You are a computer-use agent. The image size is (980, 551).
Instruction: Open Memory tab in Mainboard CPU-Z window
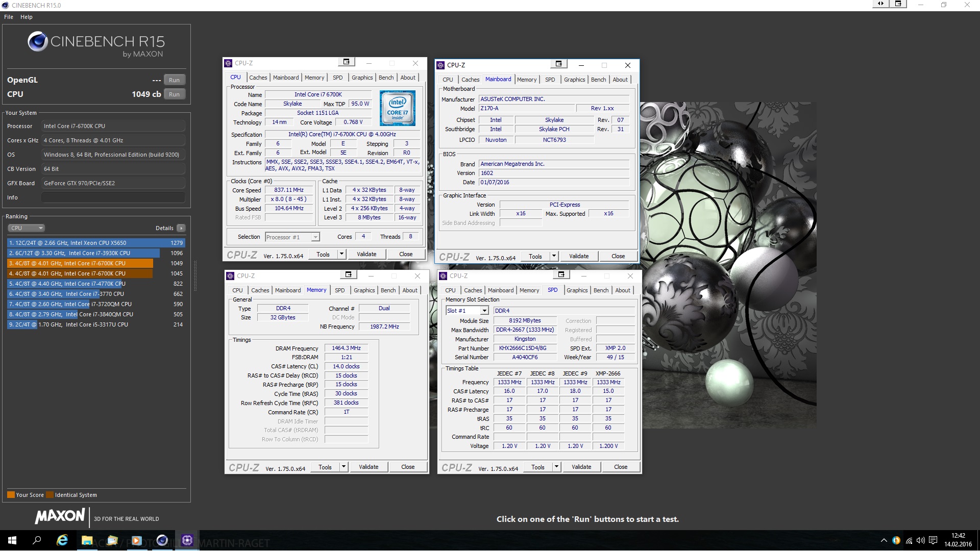coord(527,80)
